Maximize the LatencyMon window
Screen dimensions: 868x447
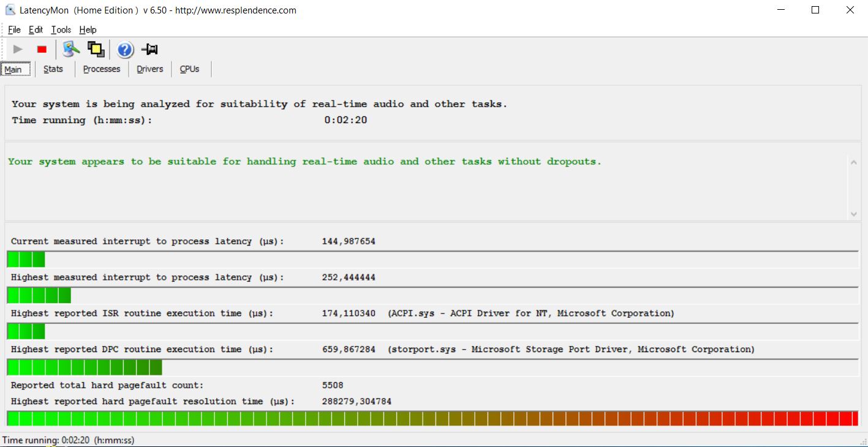coord(815,10)
